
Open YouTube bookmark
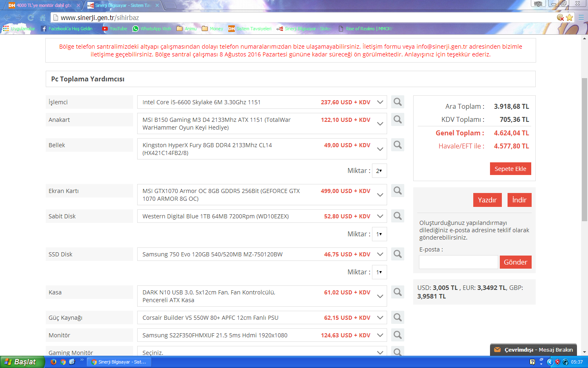(115, 29)
